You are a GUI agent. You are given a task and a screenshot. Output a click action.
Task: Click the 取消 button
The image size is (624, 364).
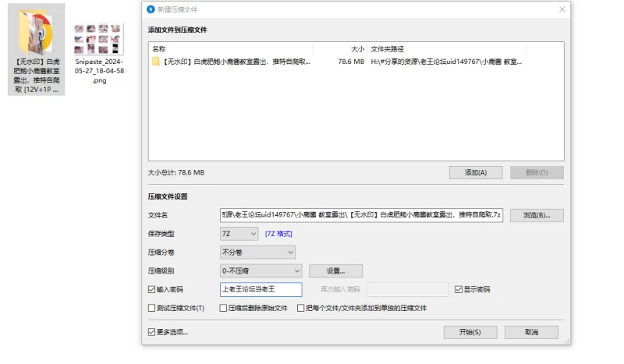(x=531, y=332)
